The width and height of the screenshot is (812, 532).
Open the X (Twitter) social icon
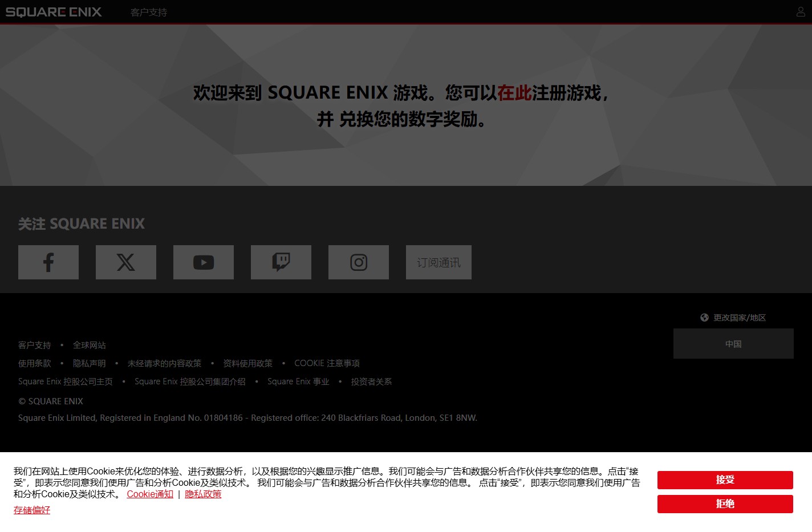click(126, 262)
